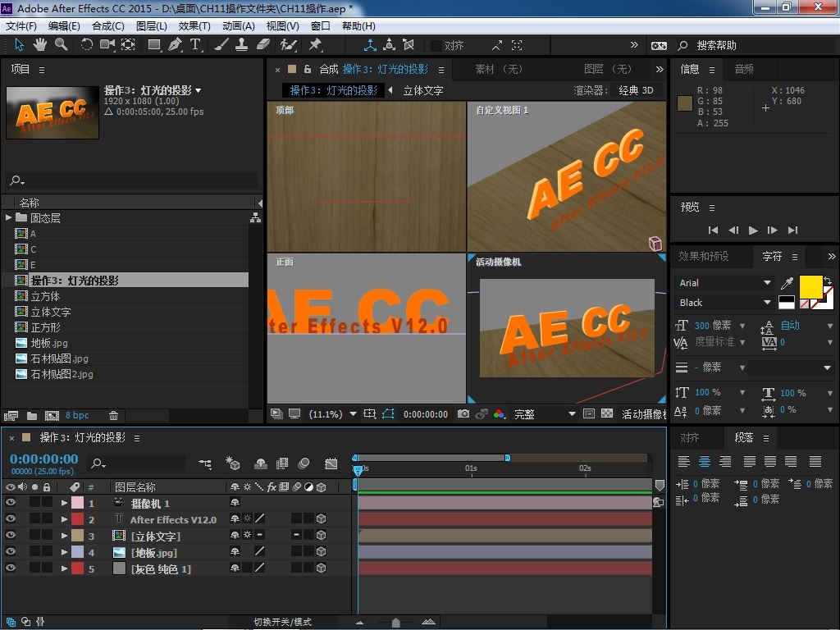Click label color swatch of 地板.jpg layer

click(x=78, y=551)
